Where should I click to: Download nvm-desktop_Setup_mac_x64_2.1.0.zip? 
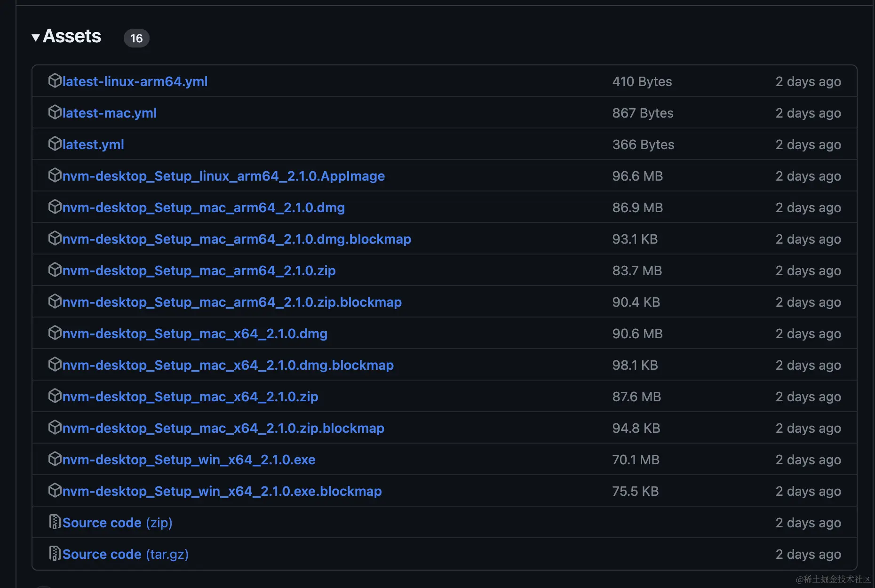click(x=191, y=397)
